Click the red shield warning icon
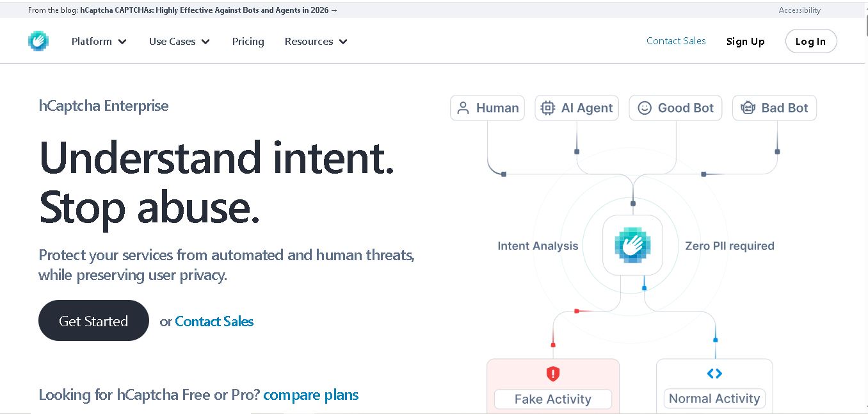 pyautogui.click(x=553, y=374)
